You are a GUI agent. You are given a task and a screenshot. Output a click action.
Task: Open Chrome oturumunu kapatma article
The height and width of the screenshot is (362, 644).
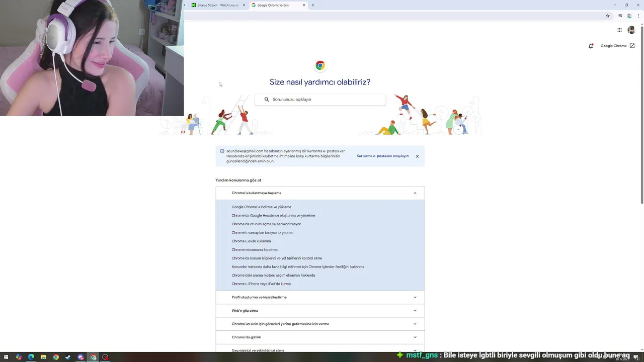point(254,250)
